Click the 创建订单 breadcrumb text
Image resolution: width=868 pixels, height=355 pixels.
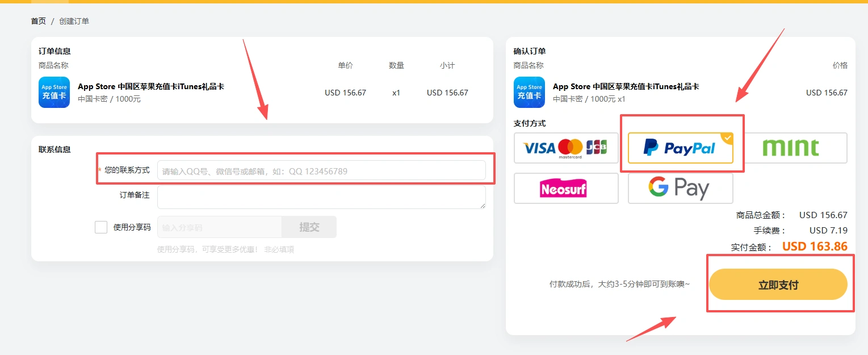tap(74, 21)
